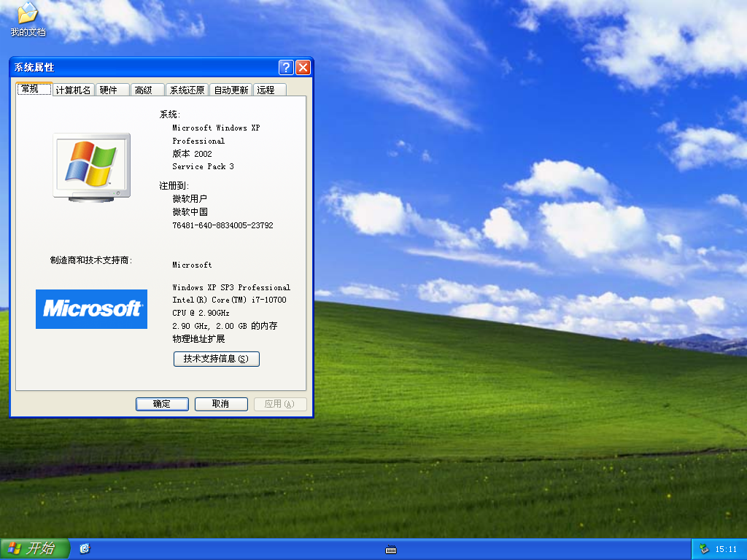Click the Windows XP monitor logo image

point(91,168)
